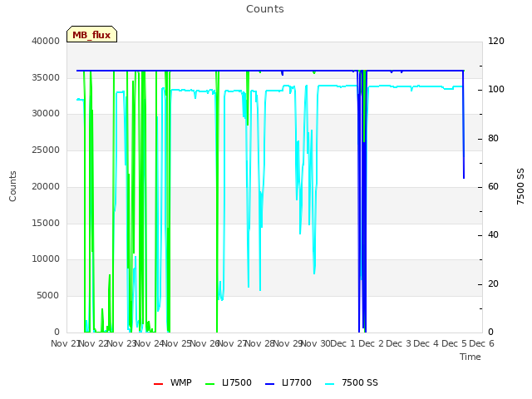
Task: Click the Counts chart title
Action: (264, 9)
